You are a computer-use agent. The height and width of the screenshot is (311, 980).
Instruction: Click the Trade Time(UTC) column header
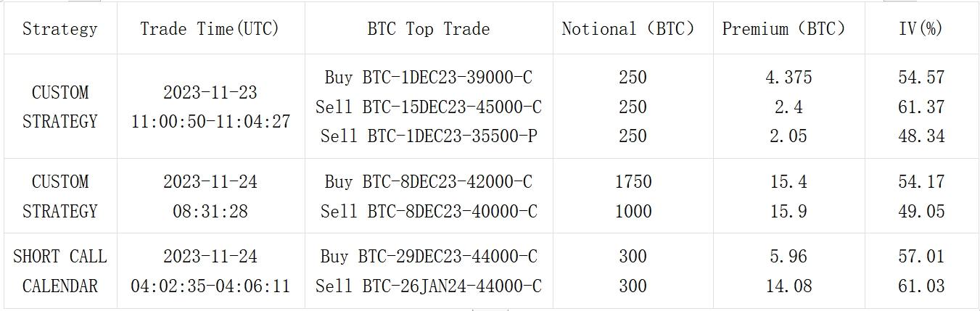[210, 29]
